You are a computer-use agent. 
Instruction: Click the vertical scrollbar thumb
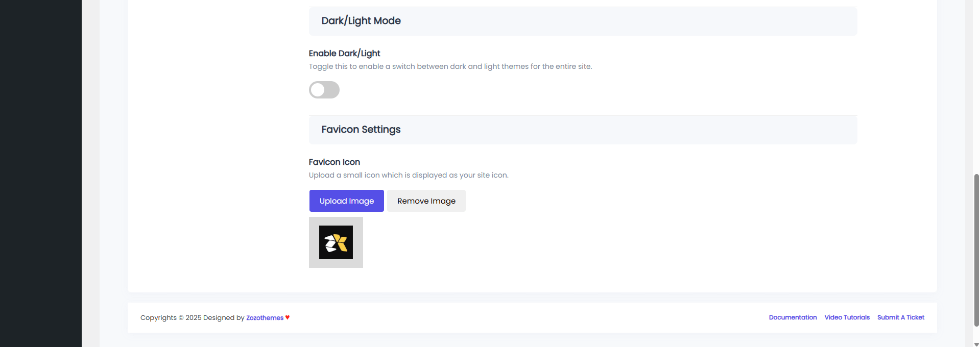tap(976, 250)
